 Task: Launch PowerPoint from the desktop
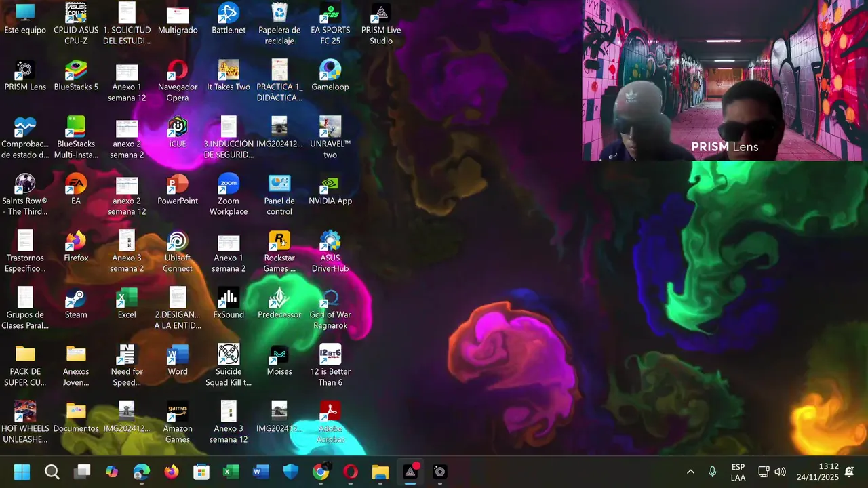(178, 190)
